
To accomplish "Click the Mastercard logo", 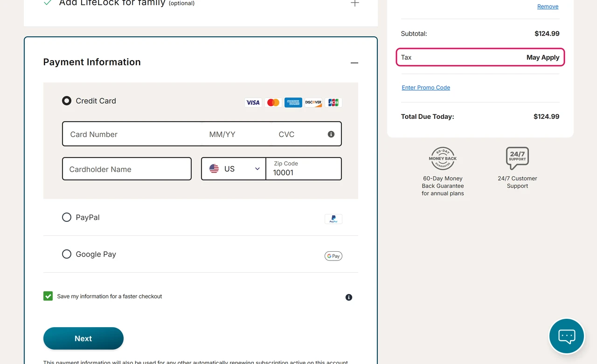I will 273,103.
